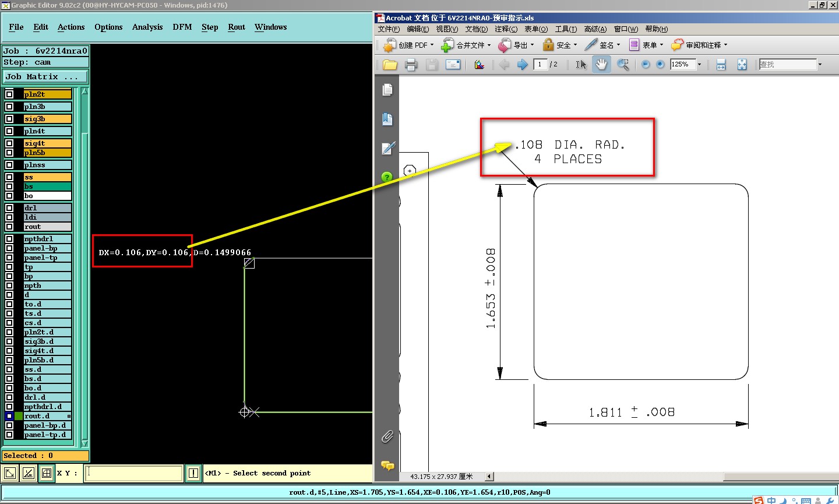Open the find box options dropdown arrow
Screen dimensions: 839x504
(x=820, y=65)
